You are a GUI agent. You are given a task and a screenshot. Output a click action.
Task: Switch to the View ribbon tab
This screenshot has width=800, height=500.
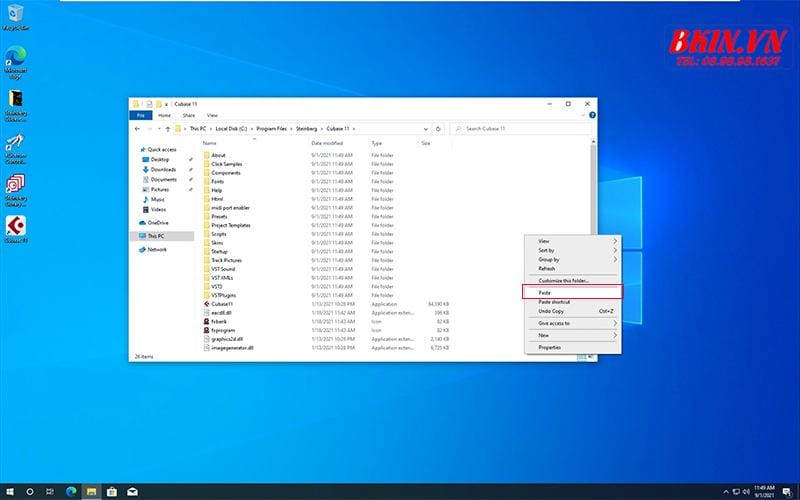(212, 115)
